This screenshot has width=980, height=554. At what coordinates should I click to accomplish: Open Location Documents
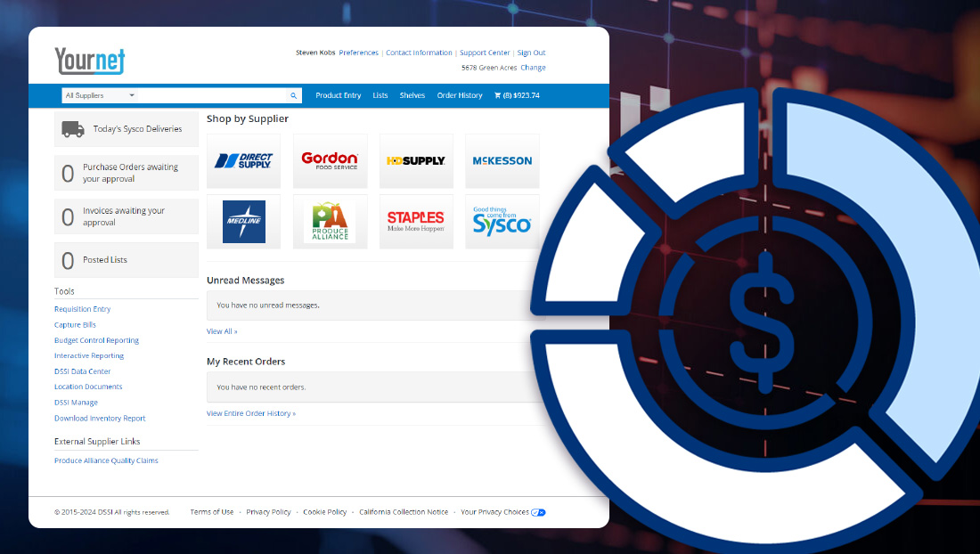click(x=88, y=387)
